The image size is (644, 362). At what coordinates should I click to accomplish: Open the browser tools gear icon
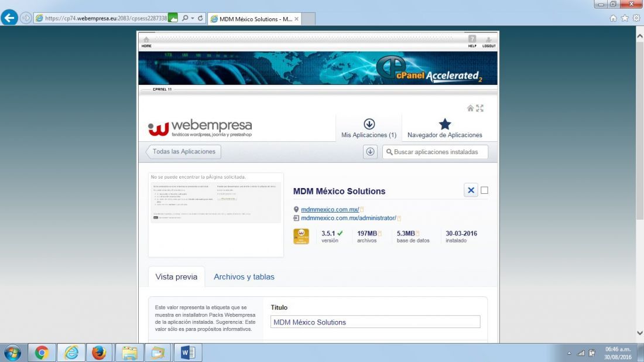636,18
